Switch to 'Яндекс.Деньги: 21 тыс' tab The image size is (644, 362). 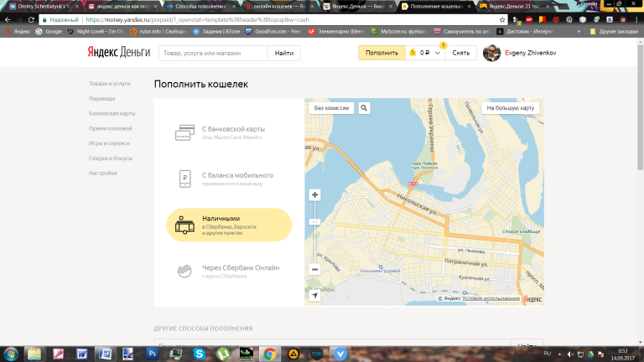[x=514, y=6]
